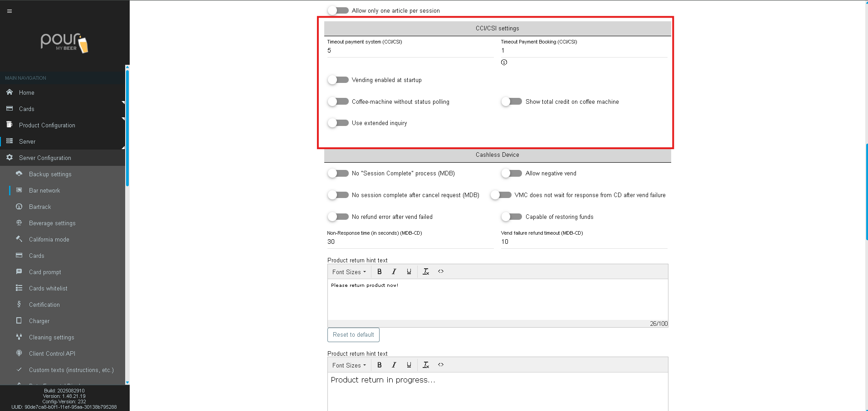Toggle Show total credit on coffee machine

click(x=512, y=102)
